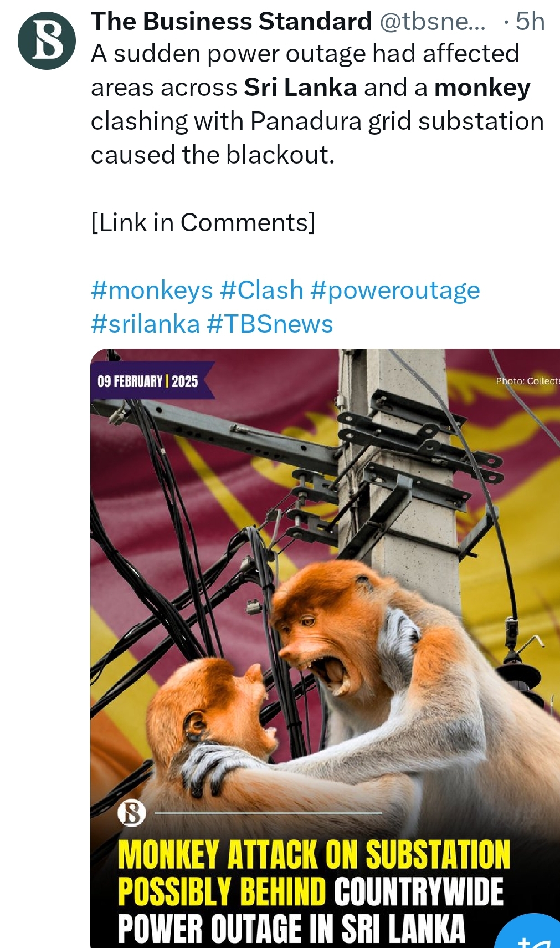Click the POWER OUTAGE IN SRI LANKA line
The image size is (560, 948).
pyautogui.click(x=291, y=930)
